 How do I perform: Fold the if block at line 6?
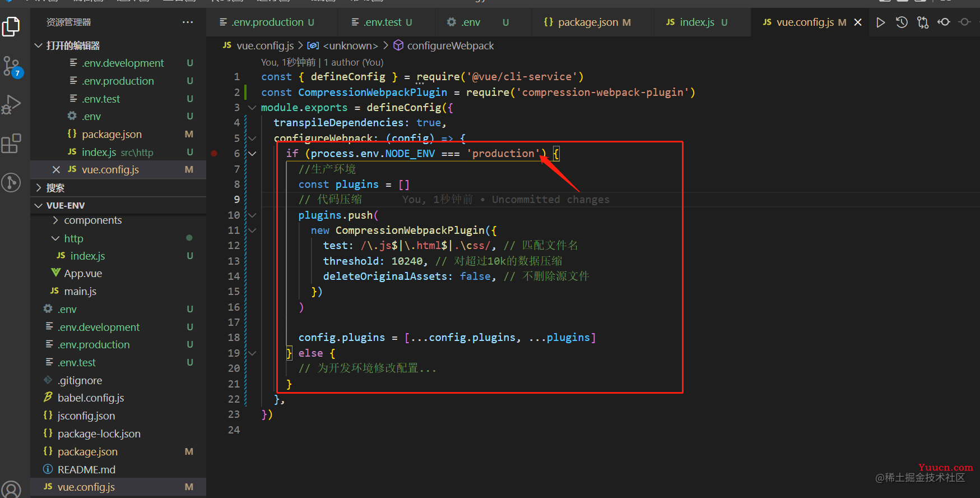(252, 154)
